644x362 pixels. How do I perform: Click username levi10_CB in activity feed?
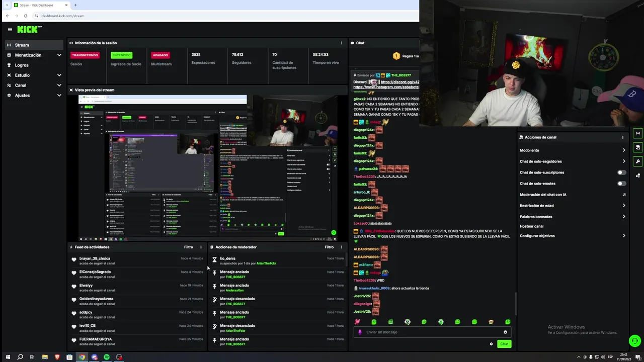pyautogui.click(x=88, y=326)
